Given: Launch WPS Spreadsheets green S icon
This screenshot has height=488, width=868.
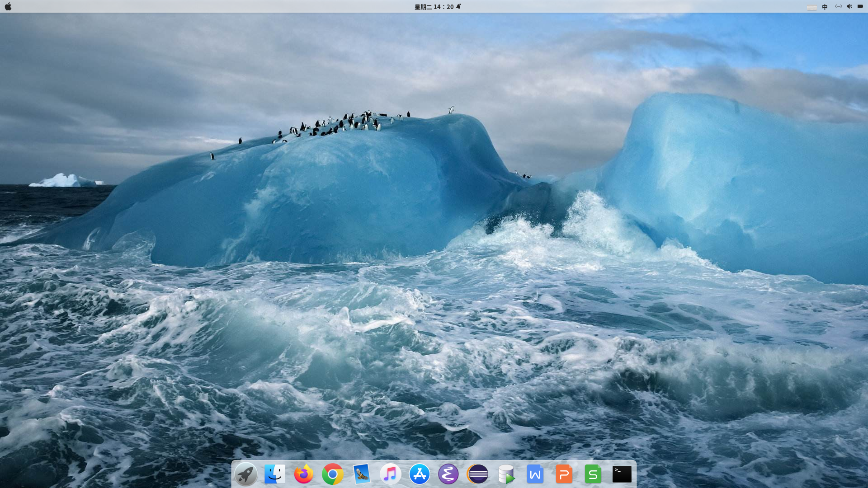Looking at the screenshot, I should [x=593, y=474].
